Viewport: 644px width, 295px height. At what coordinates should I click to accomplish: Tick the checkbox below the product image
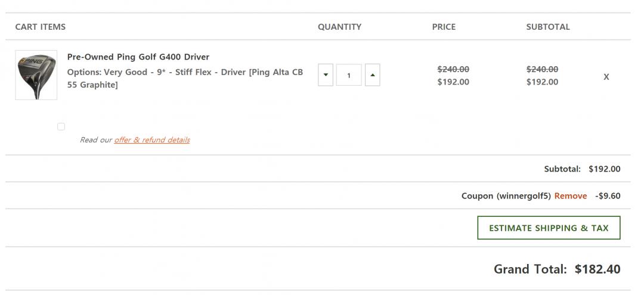pos(61,126)
